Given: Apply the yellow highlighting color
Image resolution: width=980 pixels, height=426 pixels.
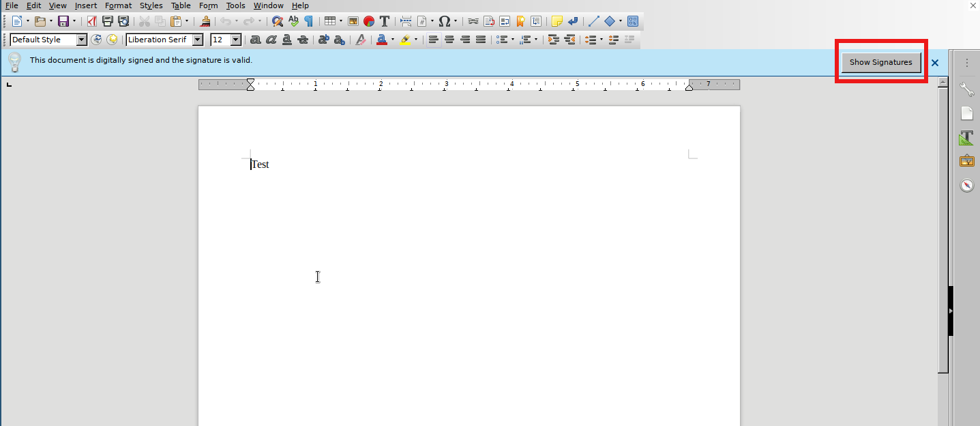Looking at the screenshot, I should pyautogui.click(x=405, y=40).
